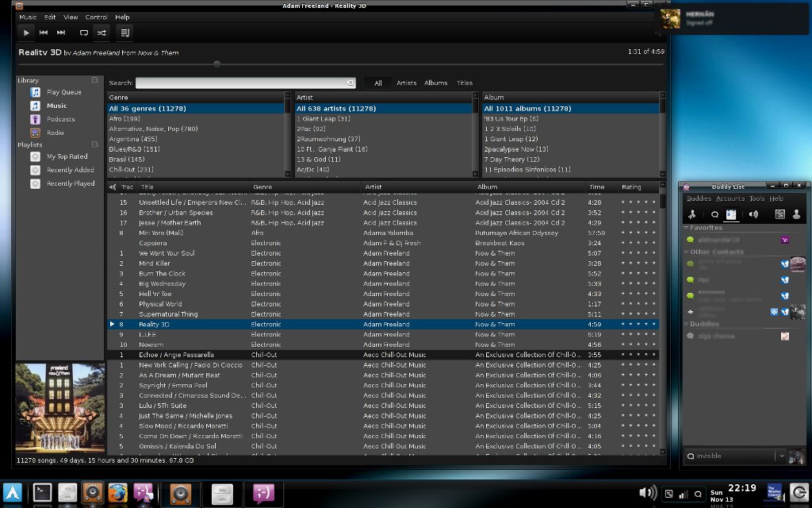Image resolution: width=812 pixels, height=508 pixels.
Task: Open Buddies menu in Buddy List window
Action: pyautogui.click(x=699, y=198)
